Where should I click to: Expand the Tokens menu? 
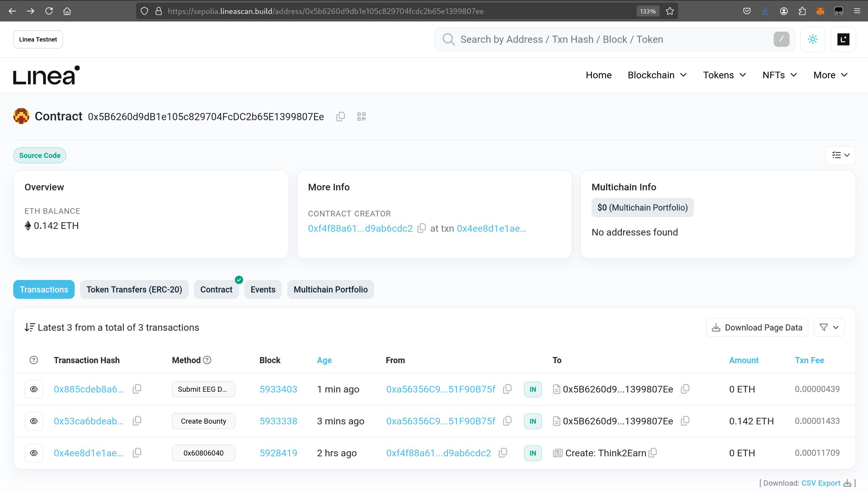724,75
